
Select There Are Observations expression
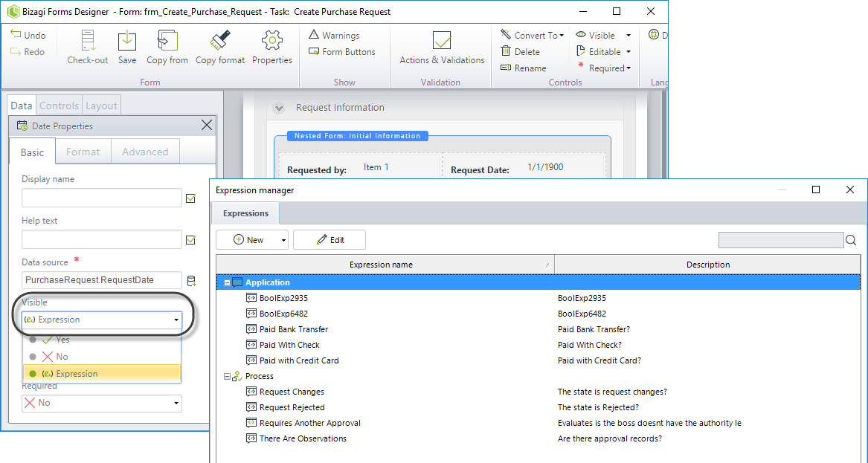point(303,438)
